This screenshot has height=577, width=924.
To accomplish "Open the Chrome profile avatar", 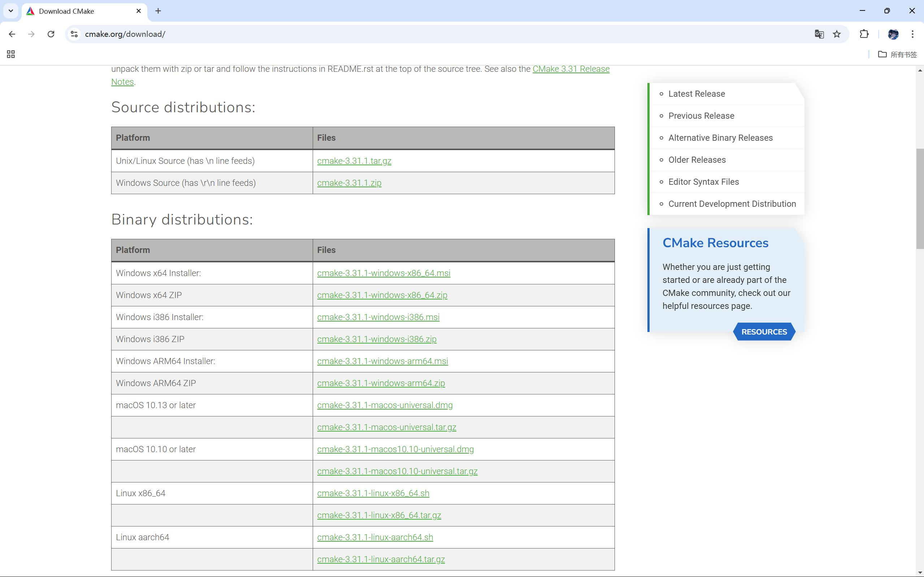I will [x=893, y=34].
